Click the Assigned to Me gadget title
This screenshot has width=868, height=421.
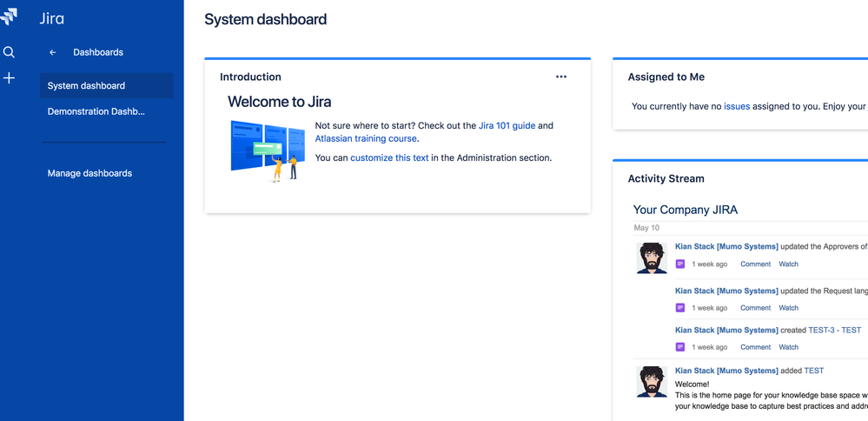click(x=666, y=77)
